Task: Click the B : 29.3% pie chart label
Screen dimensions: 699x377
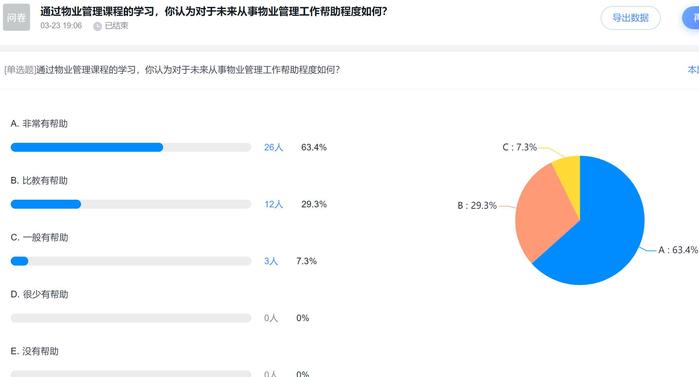Action: (477, 205)
